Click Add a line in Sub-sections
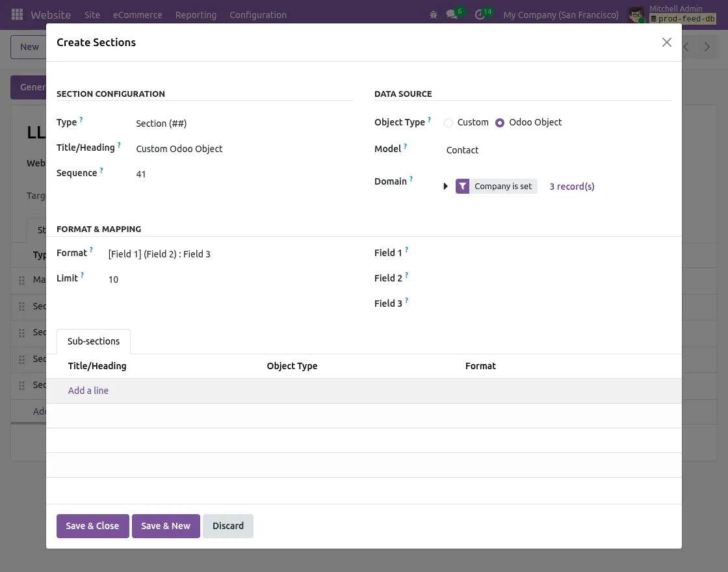 88,391
